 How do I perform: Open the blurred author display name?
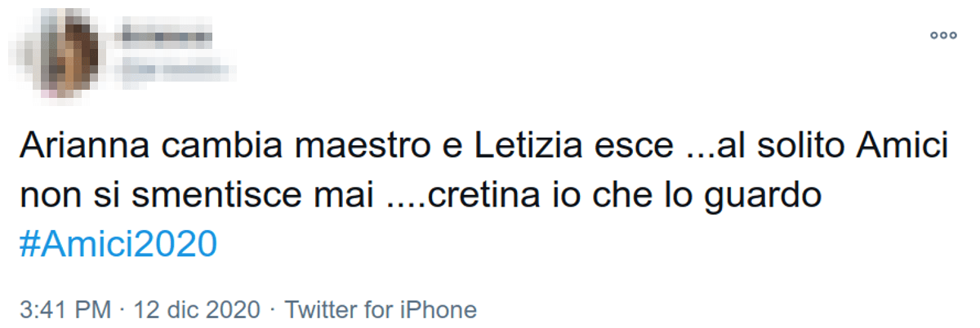click(x=165, y=36)
